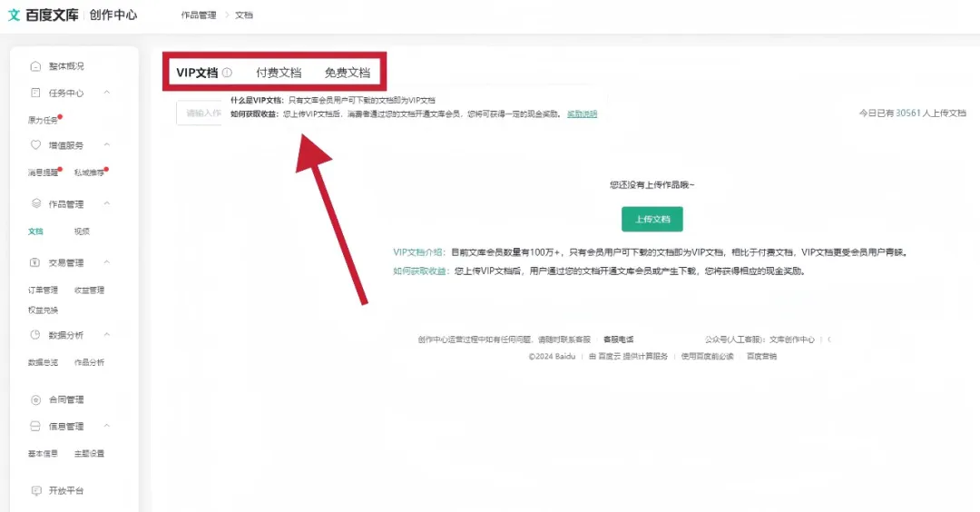Viewport: 980px width, 512px height.
Task: Open the 奖励说明 link
Action: (582, 114)
